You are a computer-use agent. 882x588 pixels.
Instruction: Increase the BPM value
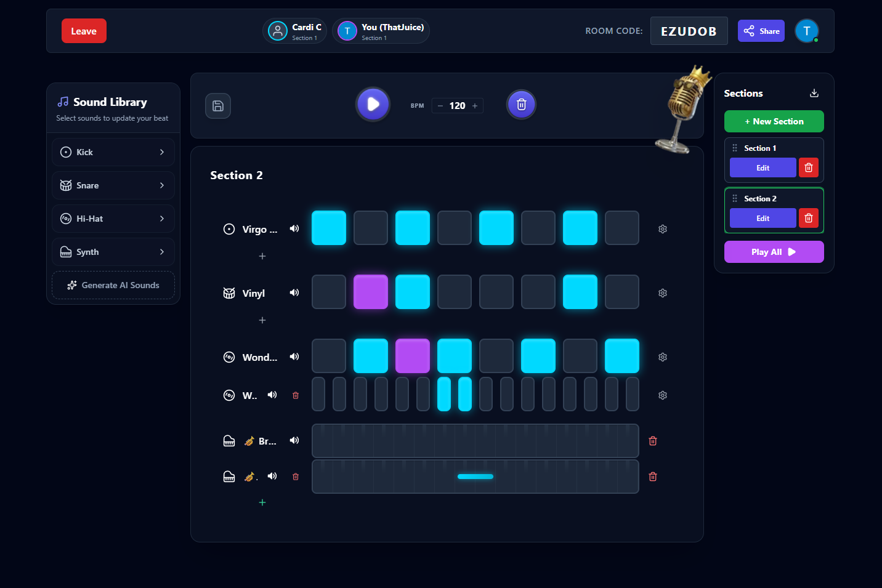click(x=475, y=105)
